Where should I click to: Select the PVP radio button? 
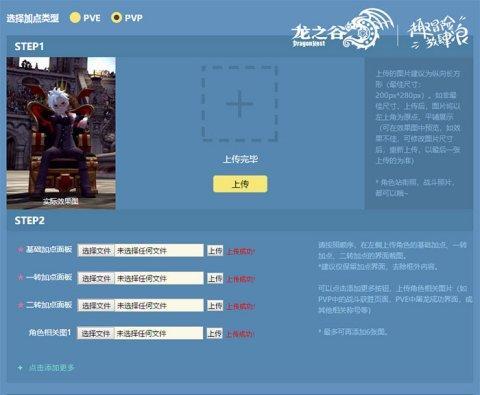pyautogui.click(x=116, y=17)
